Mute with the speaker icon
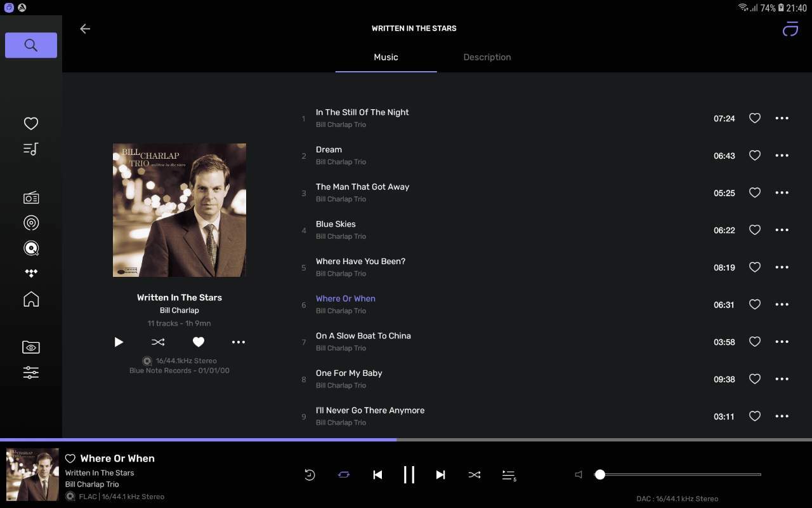Screen dimensions: 812x508 coord(579,474)
